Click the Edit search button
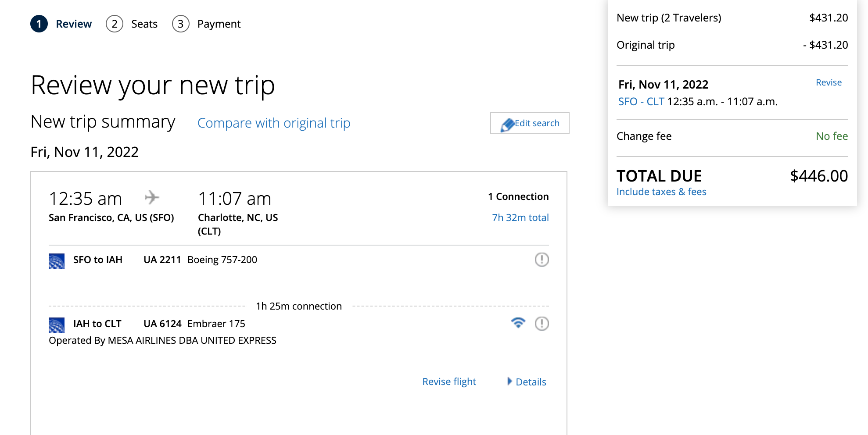868x435 pixels. (x=530, y=123)
